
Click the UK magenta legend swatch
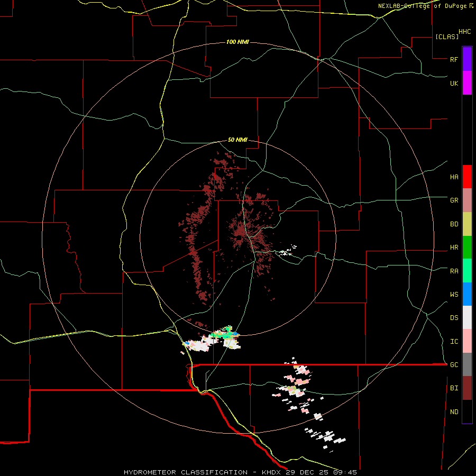coord(467,83)
